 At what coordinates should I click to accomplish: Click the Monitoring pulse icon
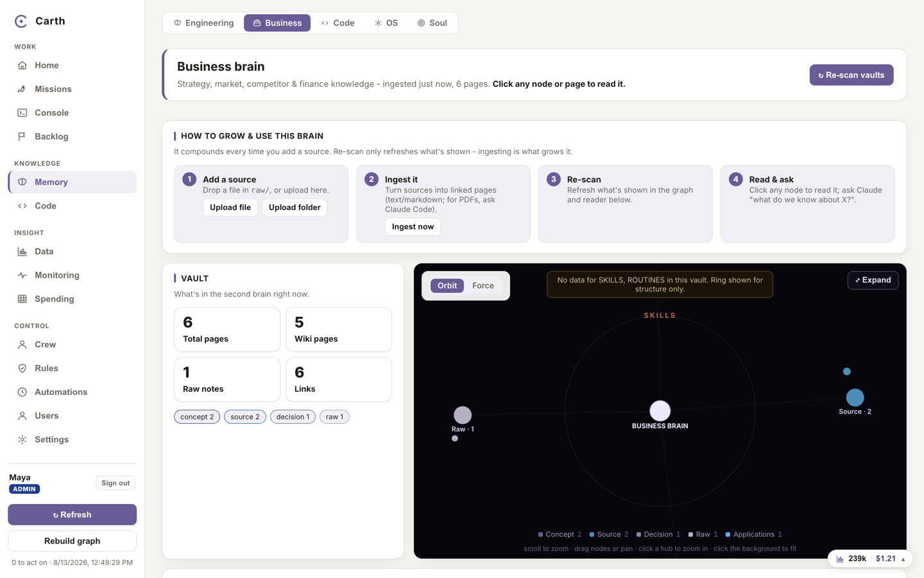22,276
